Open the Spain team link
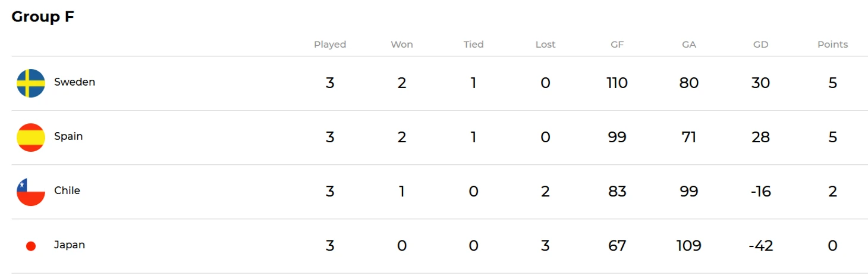 [x=68, y=136]
